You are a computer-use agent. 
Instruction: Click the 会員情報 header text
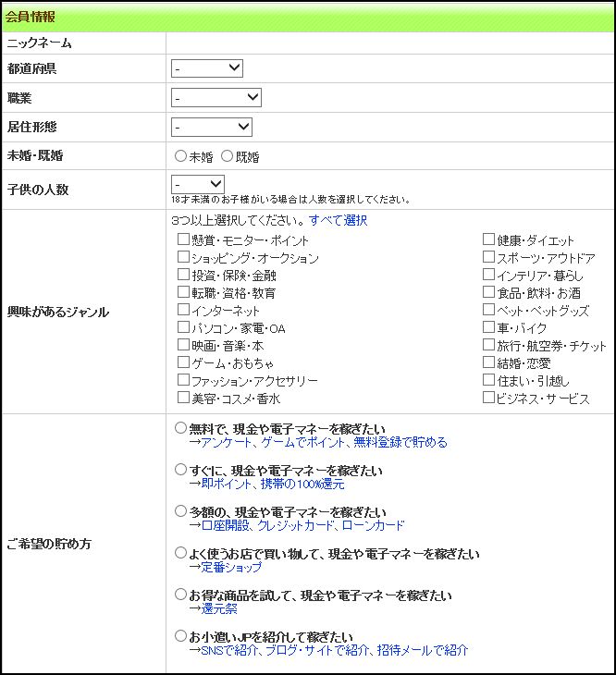coord(31,18)
